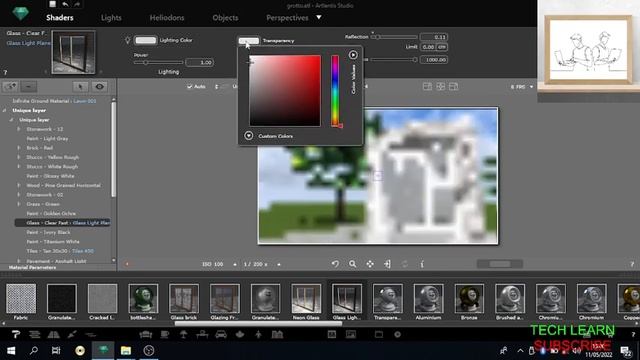Click the minus delete material button
Viewport: 640px width, 360px height.
[28, 87]
